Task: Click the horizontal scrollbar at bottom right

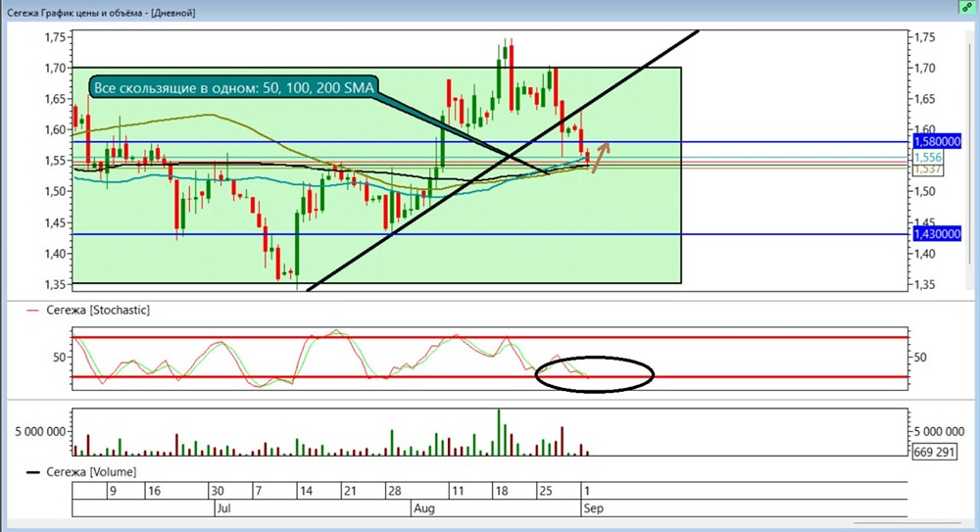Action: click(x=906, y=522)
